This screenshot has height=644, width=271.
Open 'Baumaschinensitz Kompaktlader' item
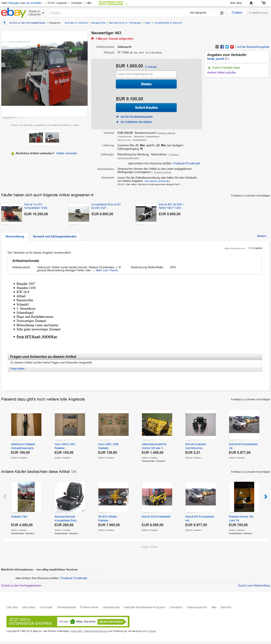point(66,519)
